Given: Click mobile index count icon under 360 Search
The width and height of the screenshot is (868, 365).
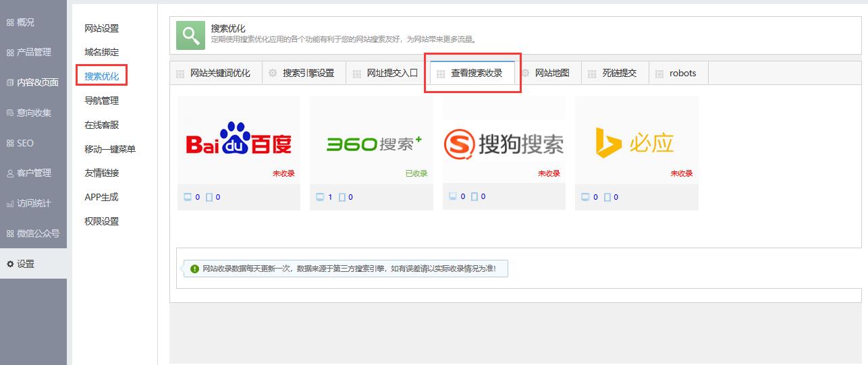Looking at the screenshot, I should 342,197.
